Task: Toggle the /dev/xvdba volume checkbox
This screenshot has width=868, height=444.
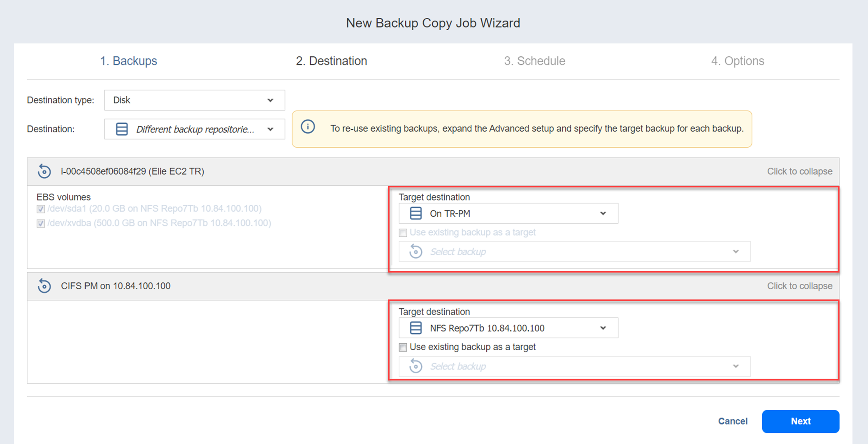Action: pos(41,223)
